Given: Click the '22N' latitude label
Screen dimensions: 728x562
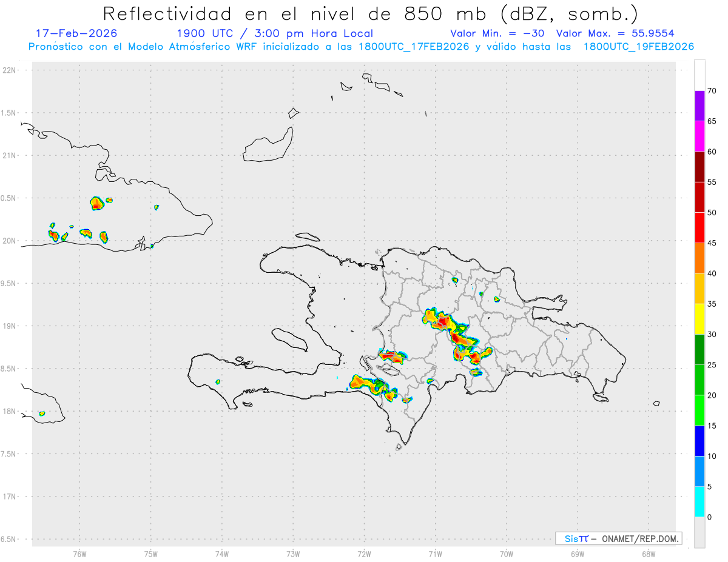Looking at the screenshot, I should tap(10, 70).
